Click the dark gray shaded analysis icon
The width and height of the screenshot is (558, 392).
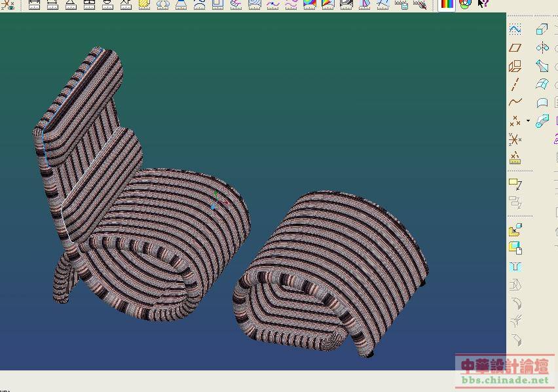pos(346,5)
